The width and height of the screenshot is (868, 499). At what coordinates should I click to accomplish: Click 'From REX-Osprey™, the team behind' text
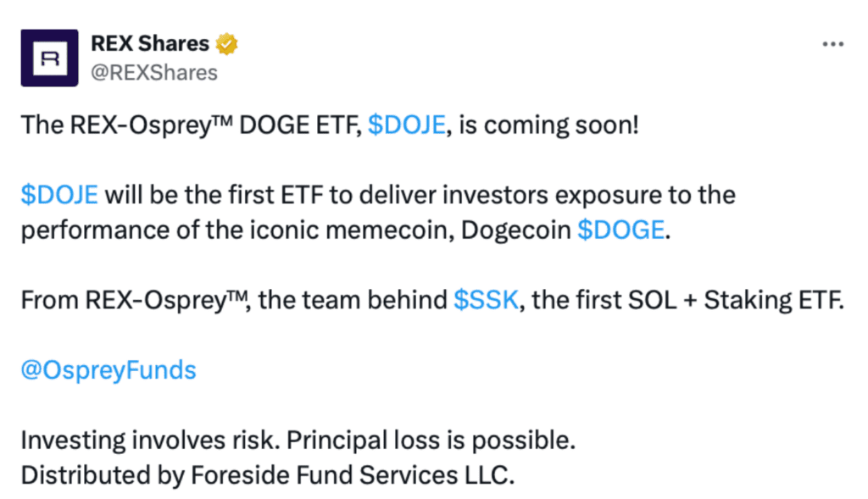point(234,301)
